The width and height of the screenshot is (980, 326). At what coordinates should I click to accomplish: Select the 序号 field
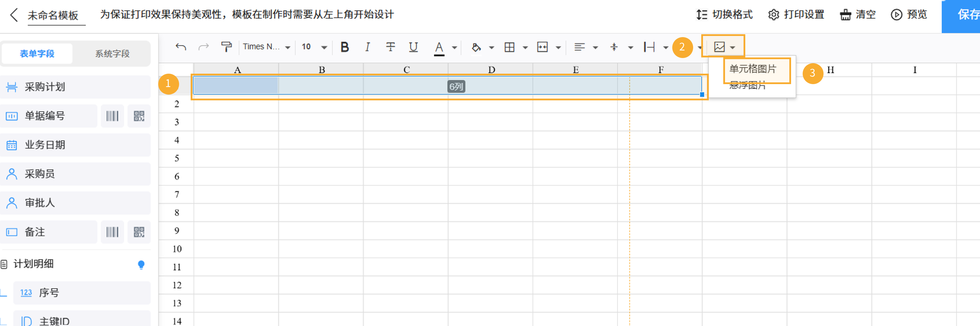click(x=82, y=293)
